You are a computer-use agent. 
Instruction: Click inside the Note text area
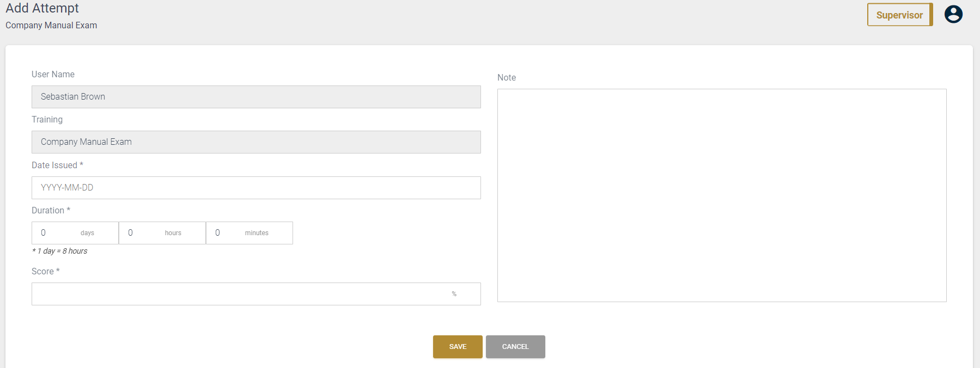pos(722,195)
